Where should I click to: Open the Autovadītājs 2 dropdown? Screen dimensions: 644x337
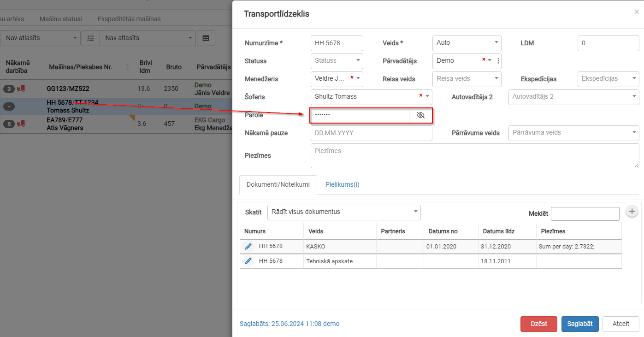[x=573, y=97]
